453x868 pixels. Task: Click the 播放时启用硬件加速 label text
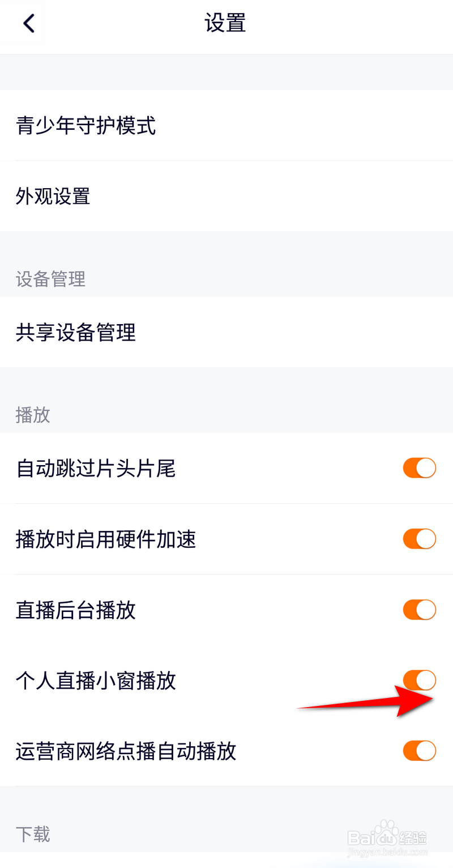click(x=106, y=539)
